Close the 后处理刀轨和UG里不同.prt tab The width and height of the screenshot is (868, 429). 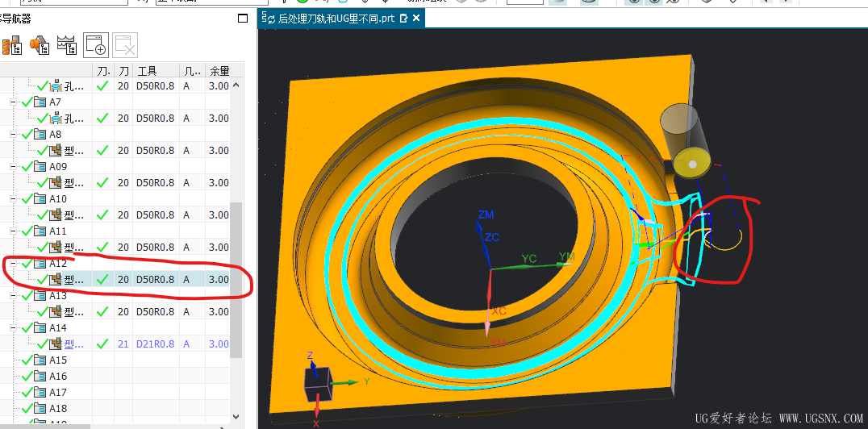click(x=416, y=18)
